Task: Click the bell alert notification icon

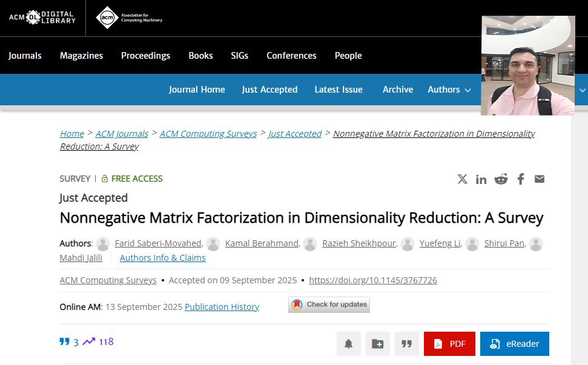Action: click(349, 344)
